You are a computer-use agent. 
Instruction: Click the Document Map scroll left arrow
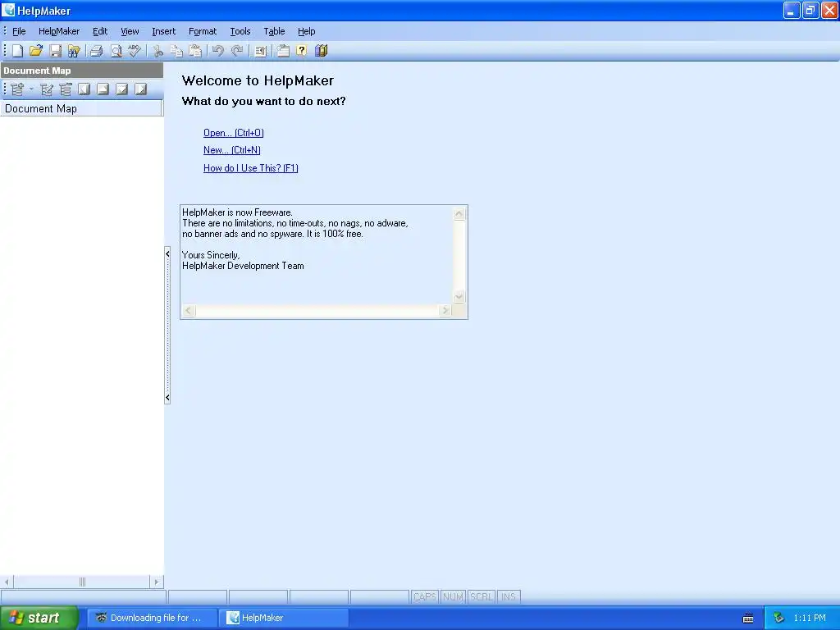tap(7, 582)
